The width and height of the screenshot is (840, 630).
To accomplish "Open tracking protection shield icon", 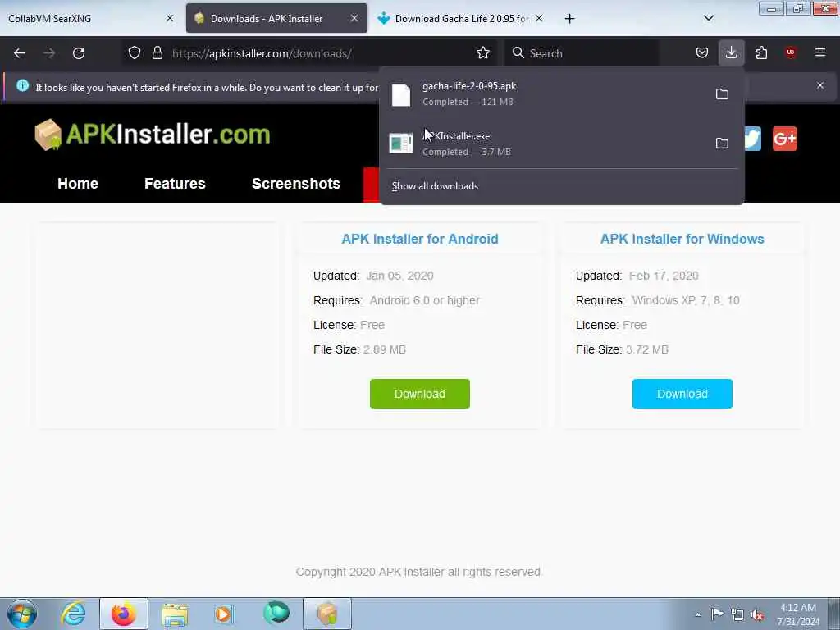I will click(135, 52).
